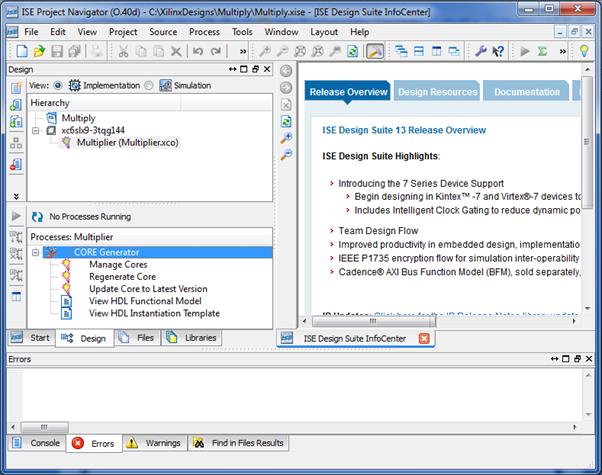Click the Open folder toolbar icon
Screen dimensions: 602x475
tap(39, 51)
